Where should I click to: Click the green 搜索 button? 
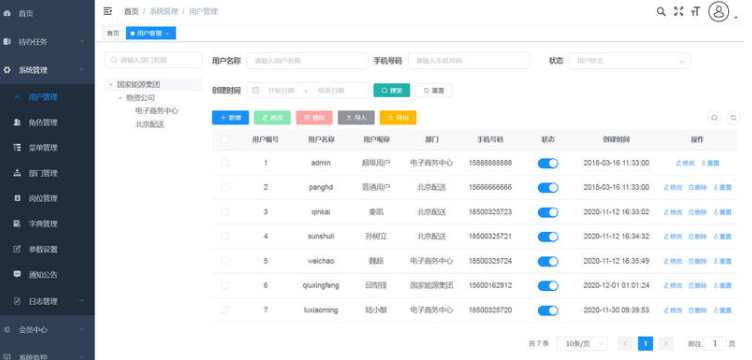coord(391,90)
